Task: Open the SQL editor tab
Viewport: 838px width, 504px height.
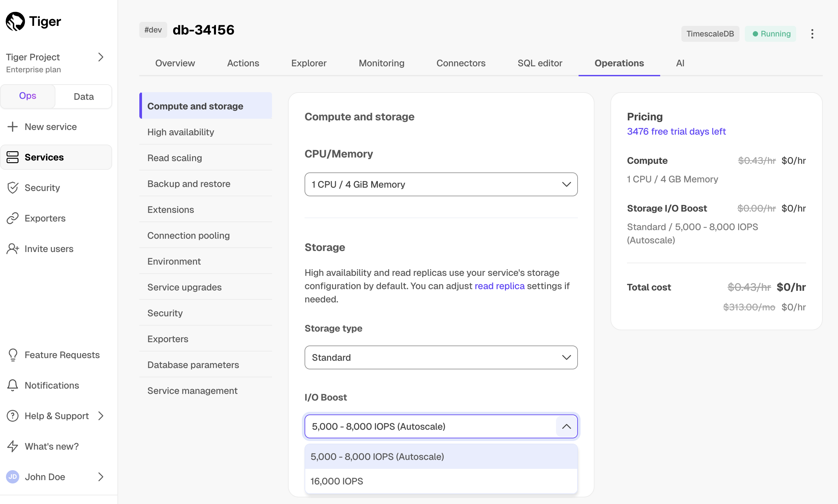Action: pyautogui.click(x=539, y=63)
